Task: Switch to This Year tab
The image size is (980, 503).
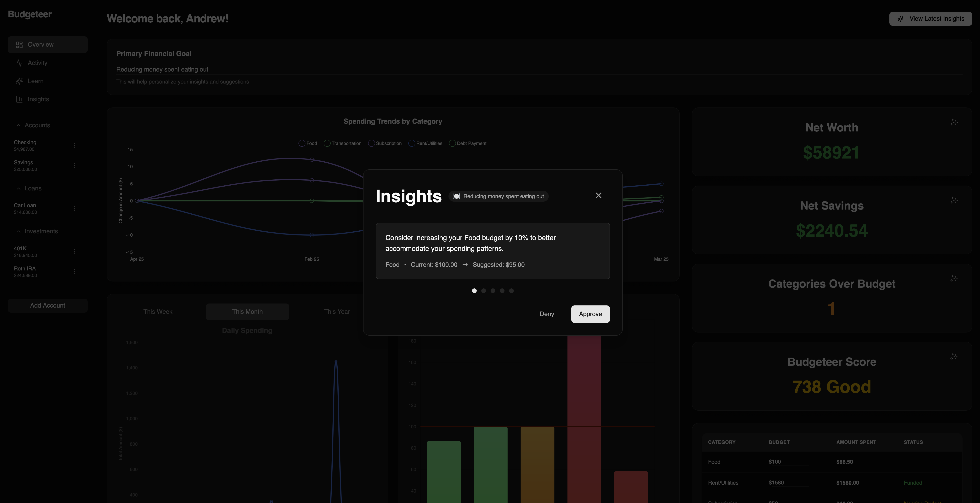Action: coord(337,311)
